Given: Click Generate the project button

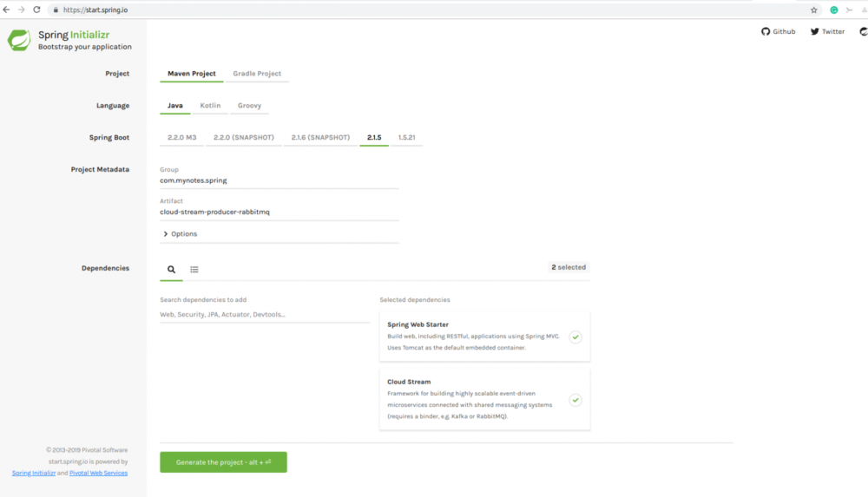Looking at the screenshot, I should point(224,462).
